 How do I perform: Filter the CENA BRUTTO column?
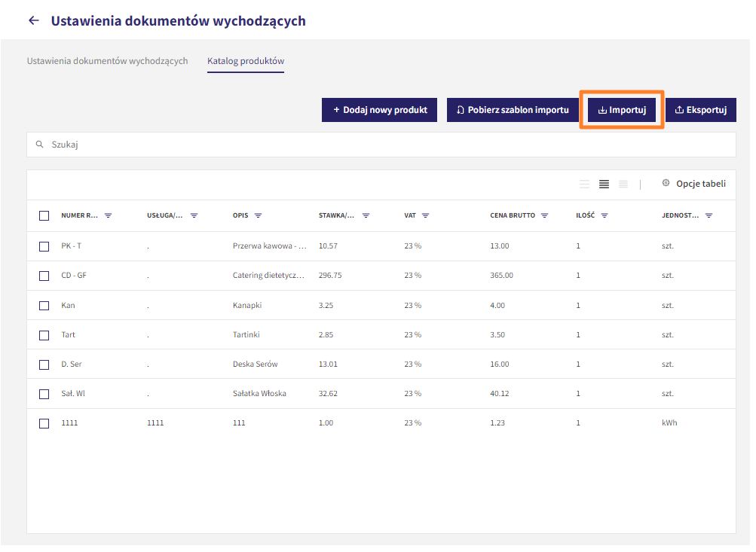pyautogui.click(x=544, y=216)
